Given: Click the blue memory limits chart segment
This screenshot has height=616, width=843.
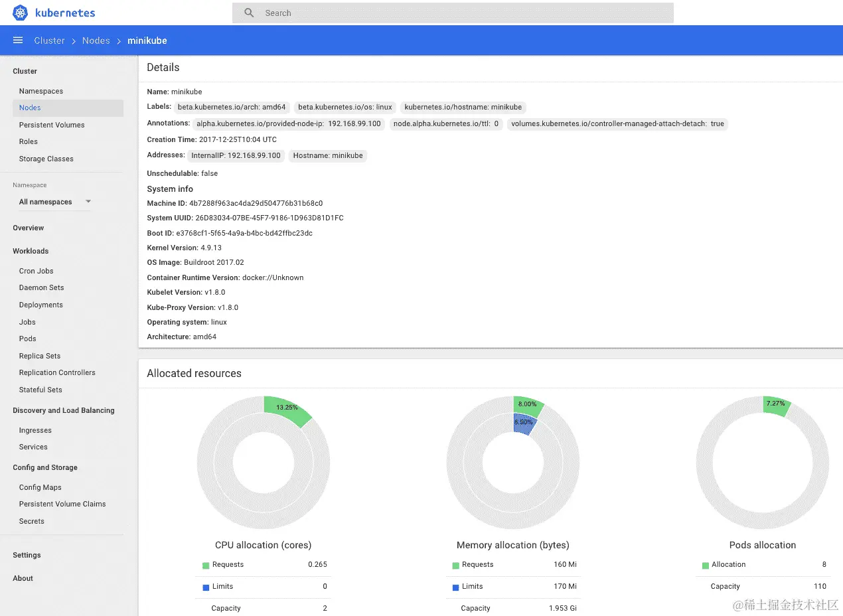Looking at the screenshot, I should [x=524, y=423].
